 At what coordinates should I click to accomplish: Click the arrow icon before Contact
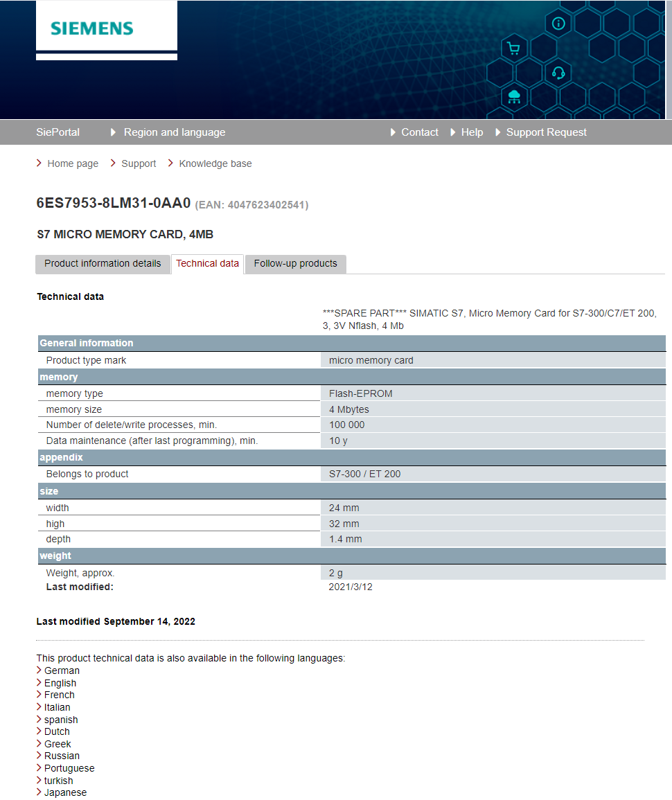(394, 132)
